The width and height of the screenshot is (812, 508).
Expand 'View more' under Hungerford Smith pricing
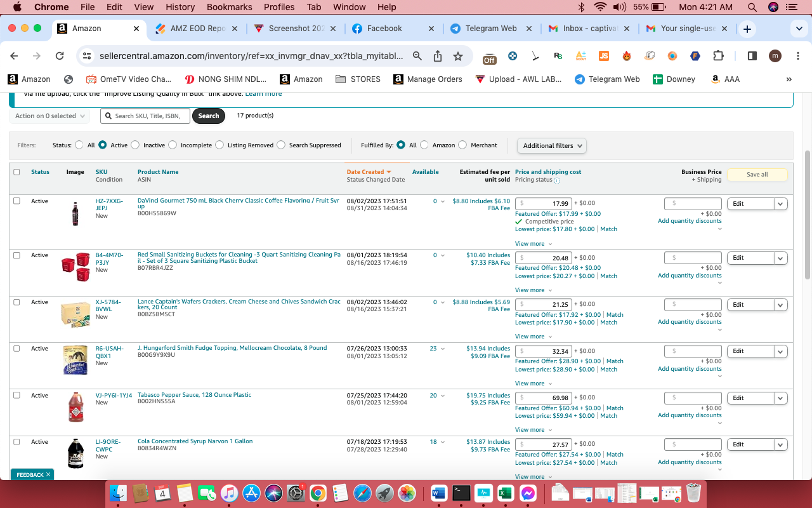click(534, 384)
